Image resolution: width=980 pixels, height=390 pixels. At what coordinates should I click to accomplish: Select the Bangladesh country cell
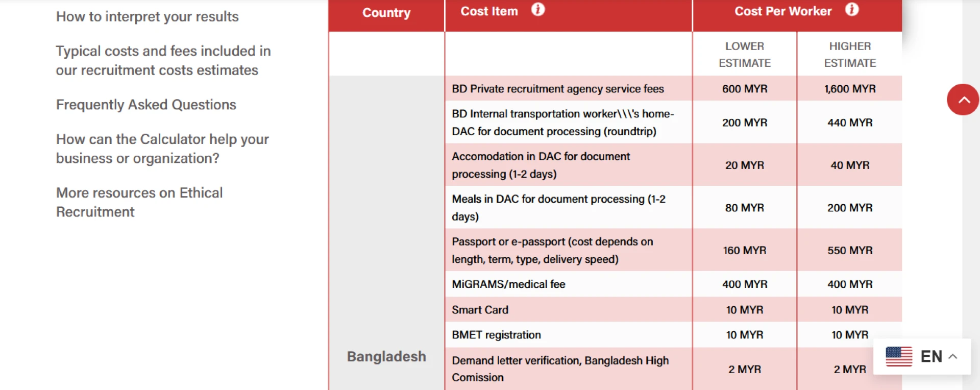pyautogui.click(x=386, y=356)
